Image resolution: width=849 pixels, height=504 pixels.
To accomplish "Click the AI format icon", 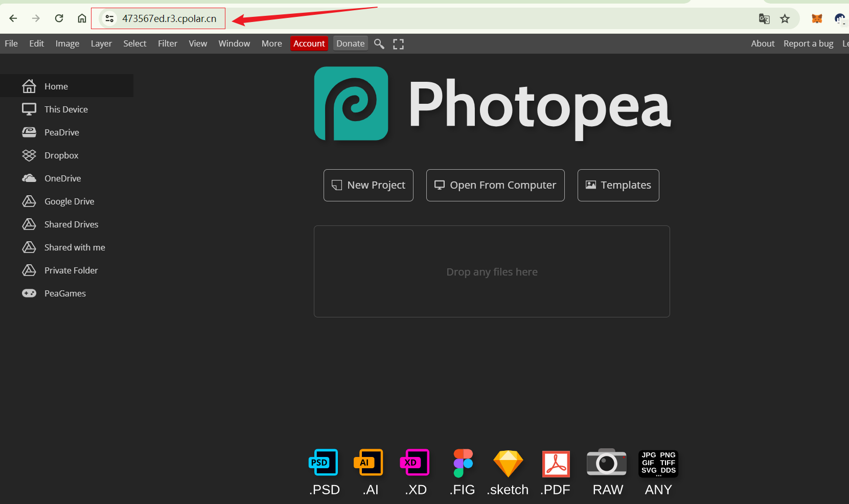I will click(x=369, y=463).
